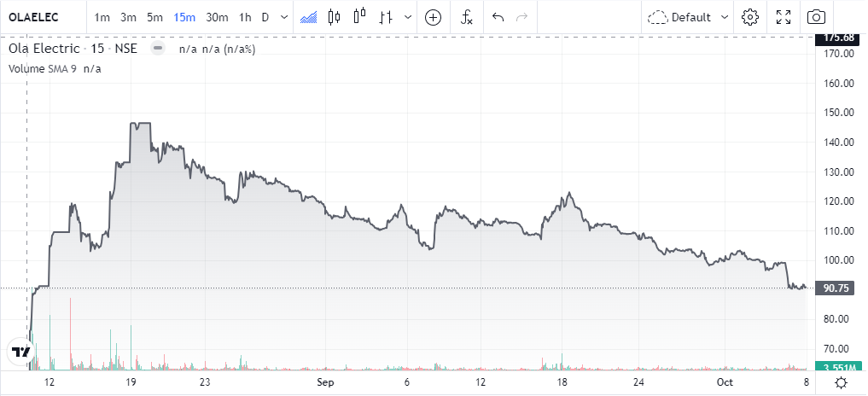Switch to the candlestick chart type
868x396 pixels.
coord(334,17)
